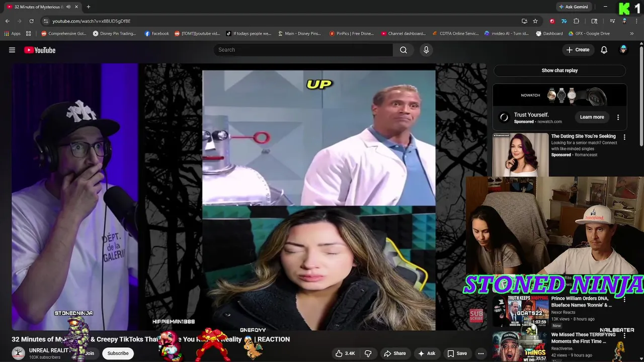This screenshot has width=644, height=362.
Task: Share the video
Action: pyautogui.click(x=394, y=353)
